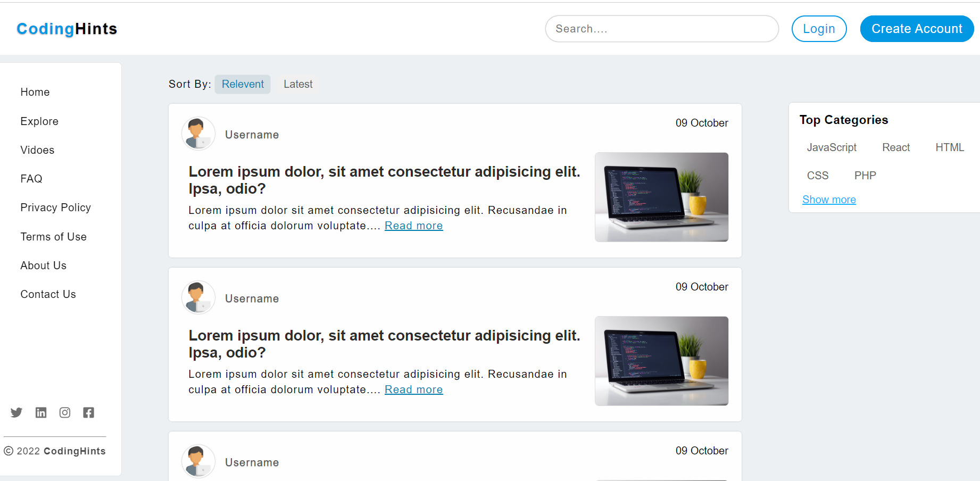Select Privacy Policy in the sidebar
The image size is (980, 481).
[x=56, y=208]
